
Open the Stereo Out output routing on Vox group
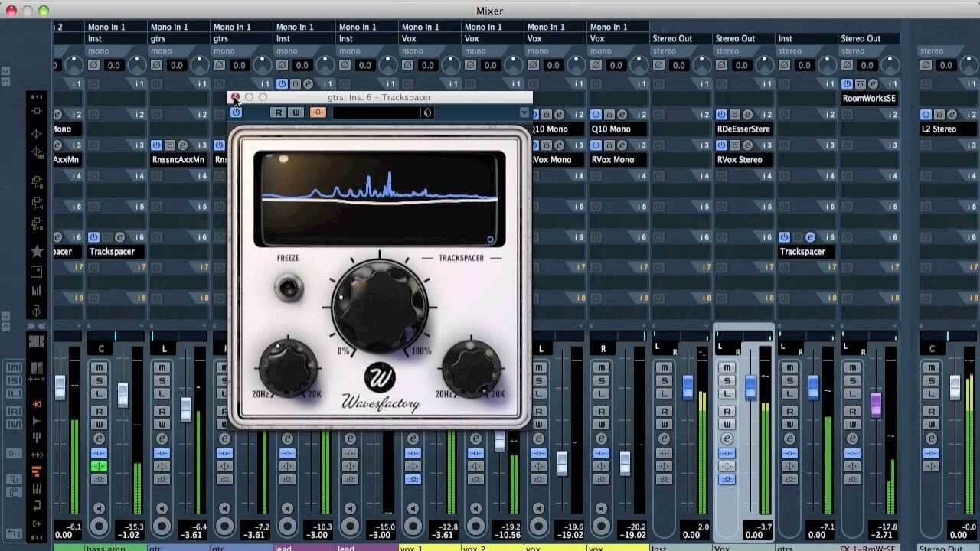(x=735, y=38)
